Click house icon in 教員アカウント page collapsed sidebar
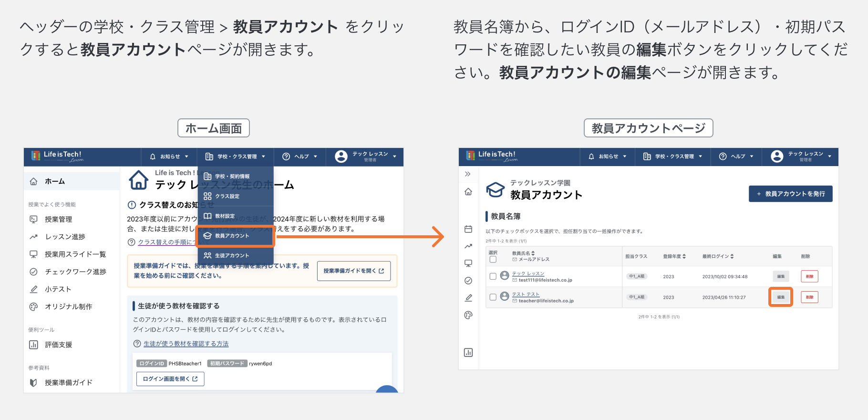This screenshot has width=868, height=420. tap(468, 191)
